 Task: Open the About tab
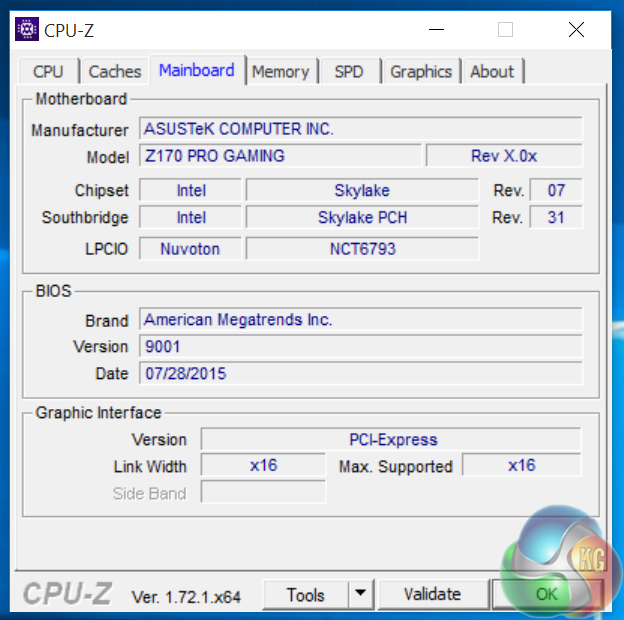[x=492, y=72]
